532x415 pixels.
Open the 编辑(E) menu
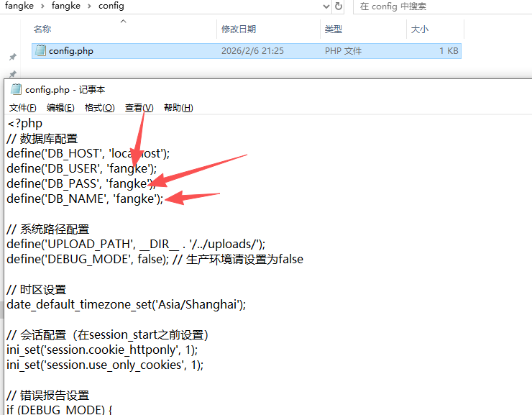pos(60,108)
